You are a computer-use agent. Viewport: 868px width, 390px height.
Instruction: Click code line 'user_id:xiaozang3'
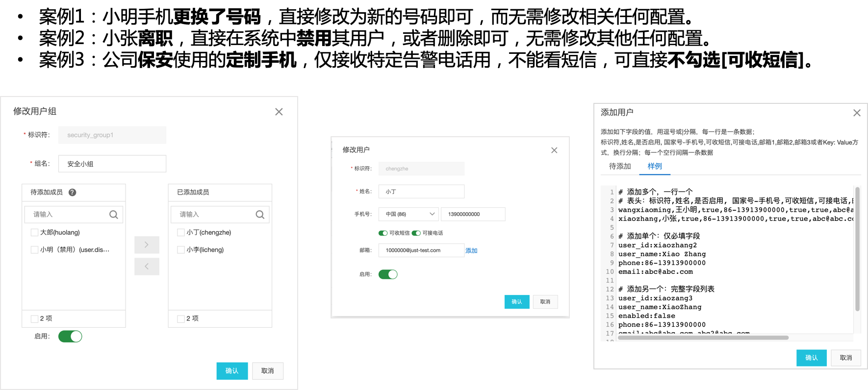tap(655, 298)
